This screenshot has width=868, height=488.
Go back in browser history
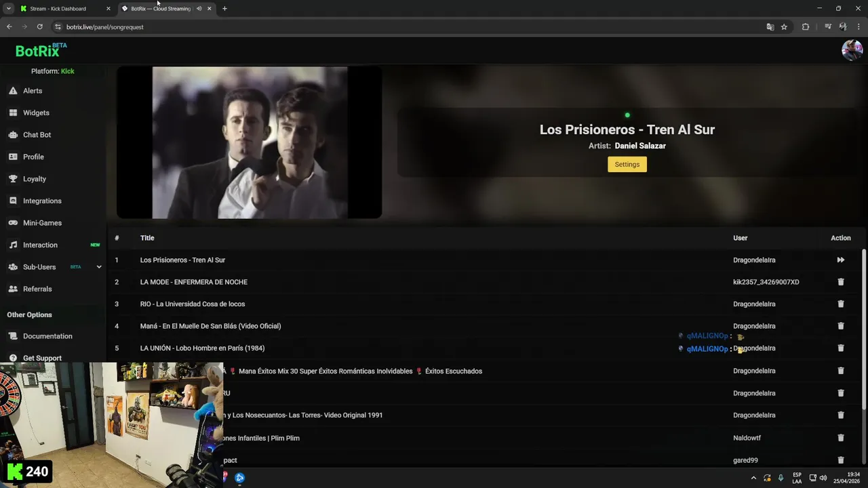(x=9, y=27)
